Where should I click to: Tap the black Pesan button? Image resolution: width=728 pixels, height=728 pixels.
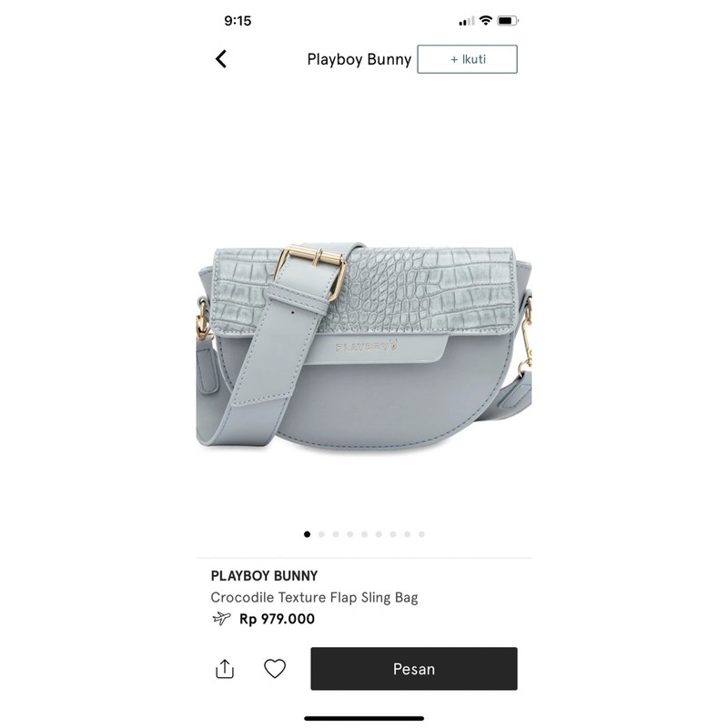point(414,669)
